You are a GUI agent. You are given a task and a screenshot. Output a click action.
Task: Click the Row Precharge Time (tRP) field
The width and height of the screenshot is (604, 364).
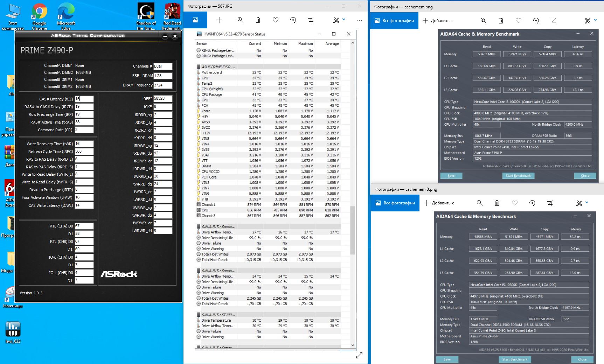click(x=84, y=114)
